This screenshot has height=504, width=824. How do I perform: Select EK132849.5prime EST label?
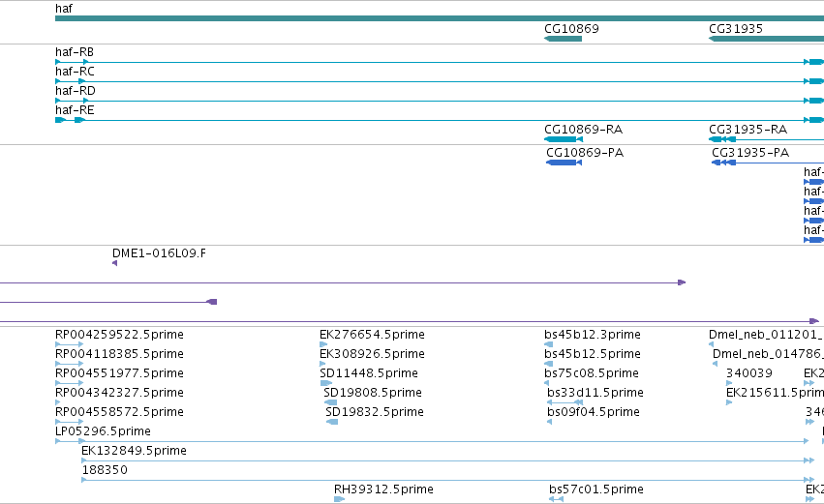click(134, 451)
